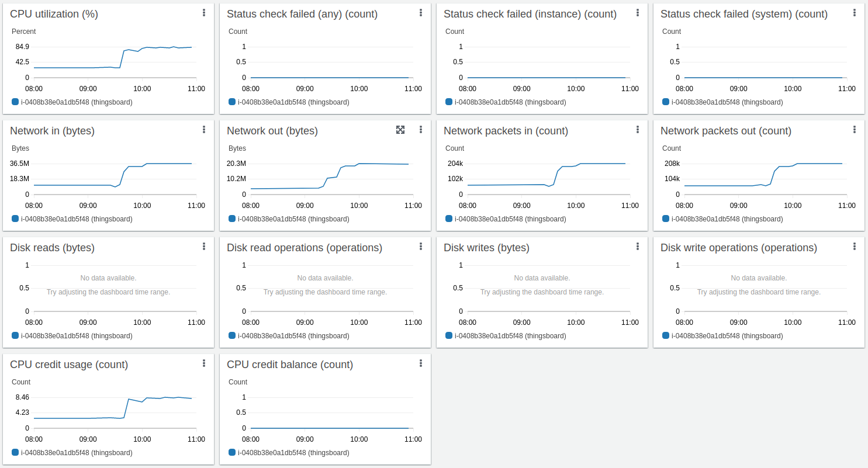Open Network packets out widget actions menu
Screen dimensions: 868x468
point(855,130)
